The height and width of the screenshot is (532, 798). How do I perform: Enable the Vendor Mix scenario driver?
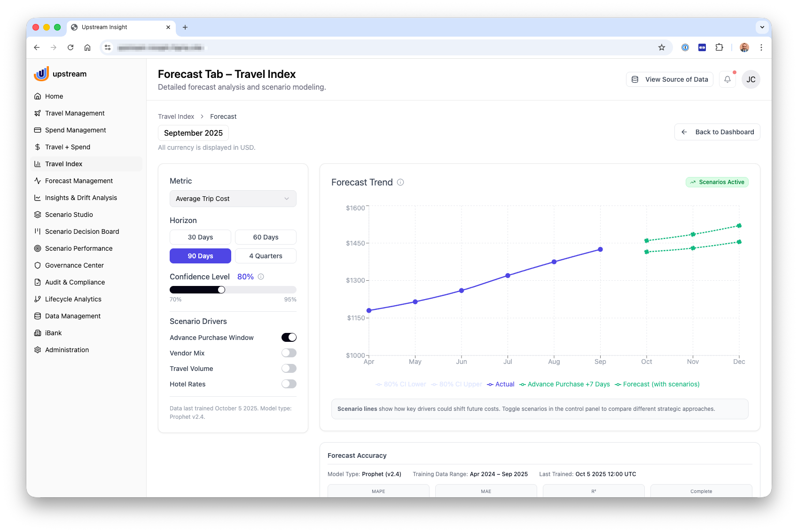coord(289,353)
